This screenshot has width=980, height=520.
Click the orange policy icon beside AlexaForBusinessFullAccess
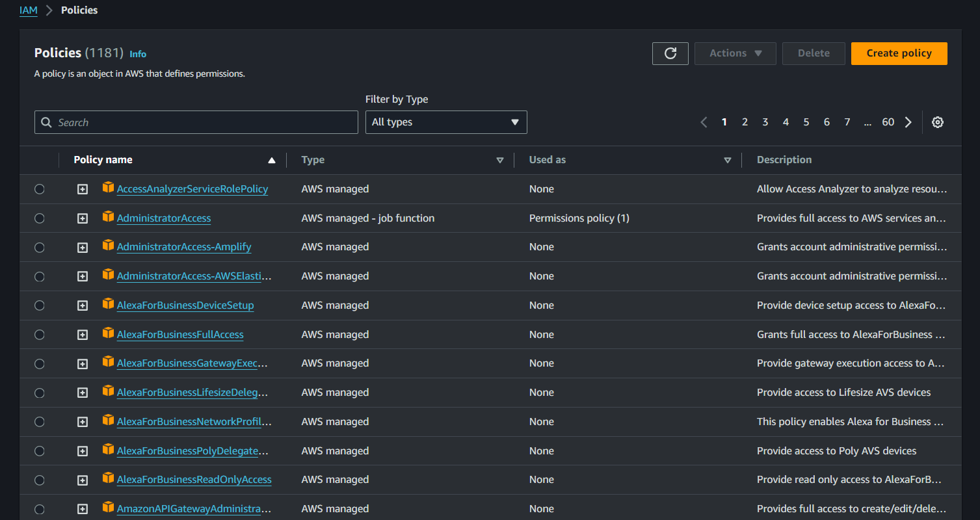click(108, 333)
